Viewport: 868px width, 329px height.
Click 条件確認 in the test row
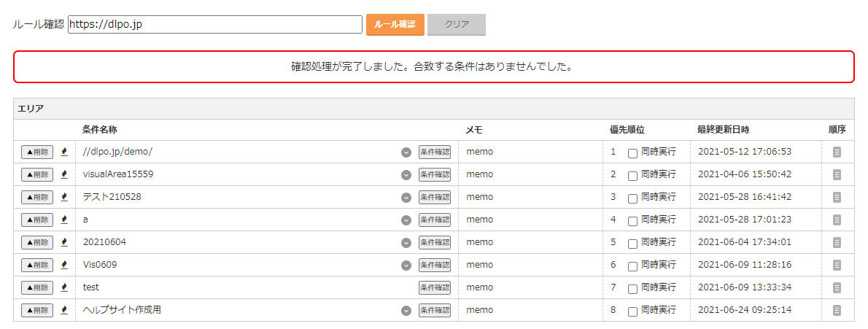pyautogui.click(x=435, y=288)
